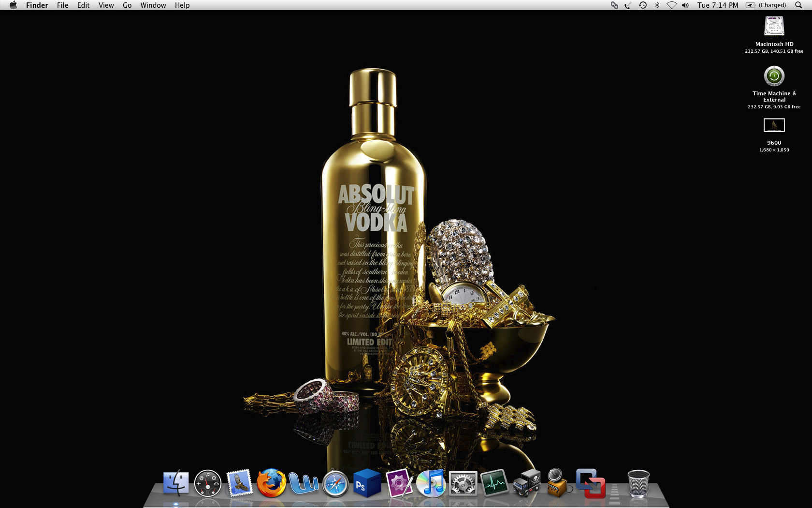Screen dimensions: 812x508
Task: Open the File menu
Action: 62,5
